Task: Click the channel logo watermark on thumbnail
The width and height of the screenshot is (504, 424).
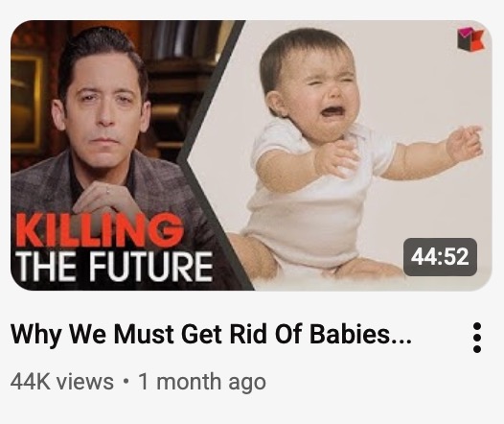Action: tap(470, 39)
